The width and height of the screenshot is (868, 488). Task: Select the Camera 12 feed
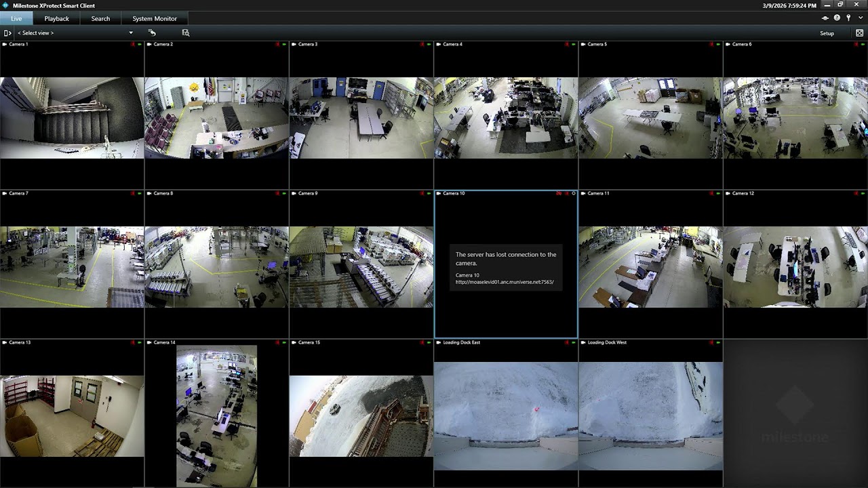pos(795,267)
